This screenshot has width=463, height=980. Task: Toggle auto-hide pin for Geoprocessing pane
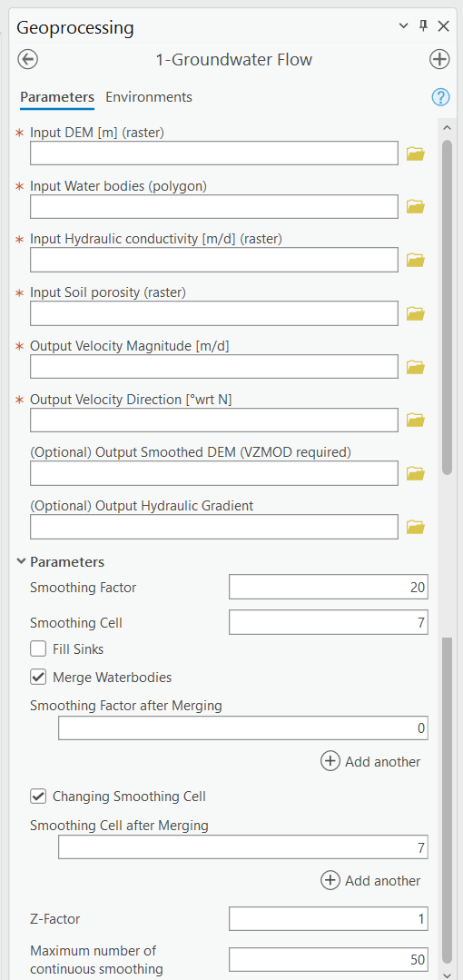[x=423, y=25]
